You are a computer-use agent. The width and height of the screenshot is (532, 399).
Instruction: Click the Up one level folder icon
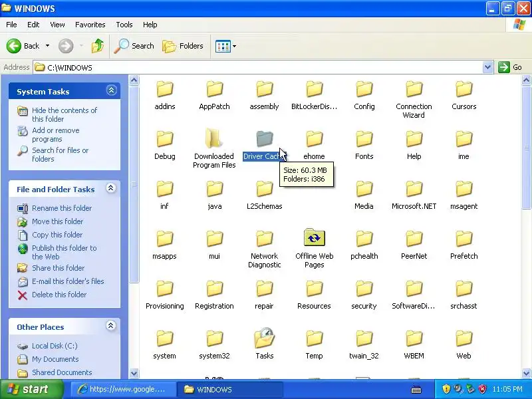point(98,46)
